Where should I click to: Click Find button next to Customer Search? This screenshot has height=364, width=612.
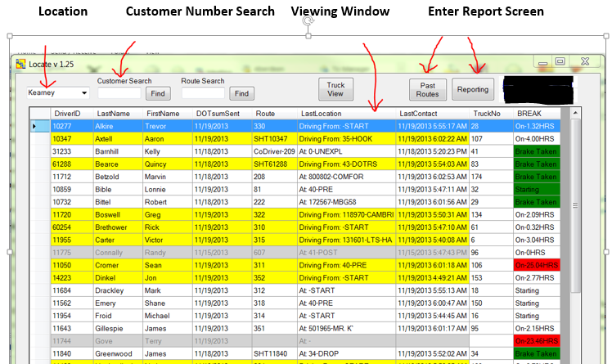click(x=158, y=93)
